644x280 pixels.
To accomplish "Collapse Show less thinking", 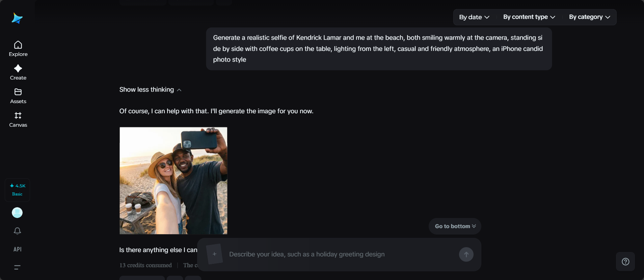I will (150, 90).
